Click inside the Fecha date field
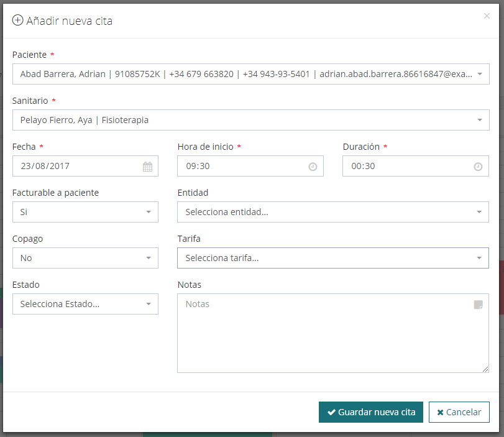Viewport: 504px width, 437px height. [75, 166]
